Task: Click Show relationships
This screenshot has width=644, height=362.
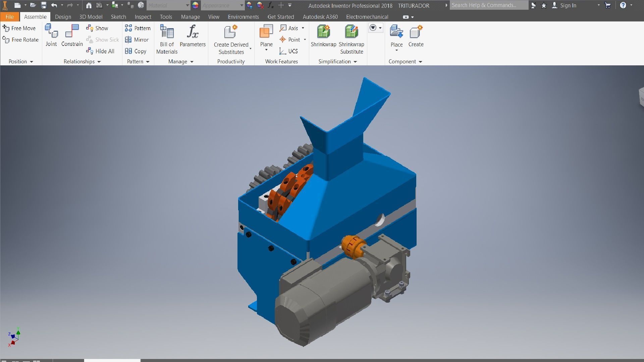Action: [x=97, y=28]
